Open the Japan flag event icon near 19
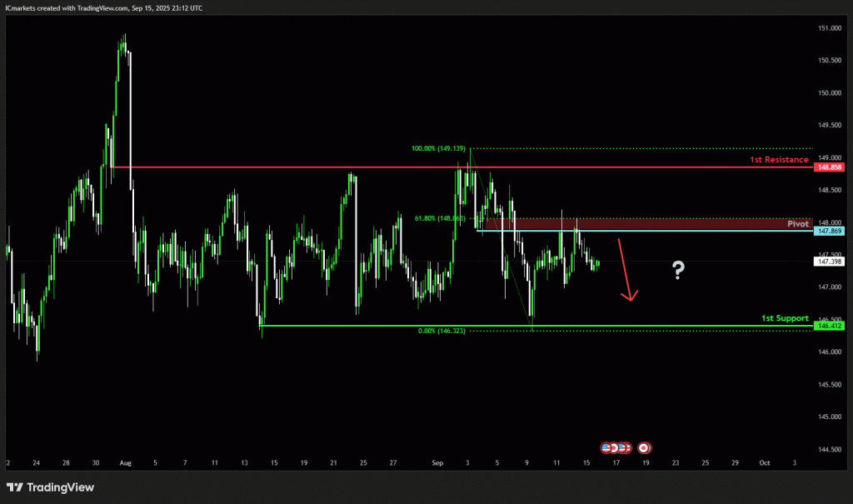Image resolution: width=853 pixels, height=504 pixels. click(644, 448)
